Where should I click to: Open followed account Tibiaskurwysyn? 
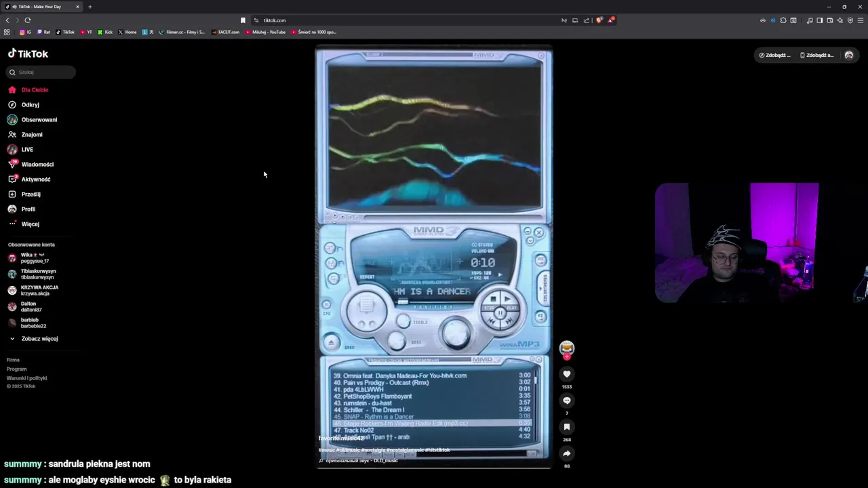click(x=32, y=274)
